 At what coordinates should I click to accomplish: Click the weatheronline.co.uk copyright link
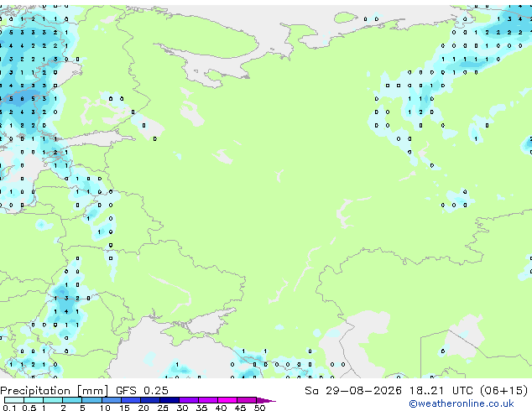pos(462,403)
